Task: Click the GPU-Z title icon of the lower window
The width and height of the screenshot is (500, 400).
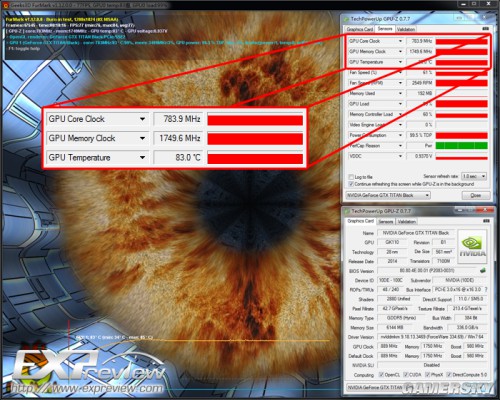Action: click(347, 211)
